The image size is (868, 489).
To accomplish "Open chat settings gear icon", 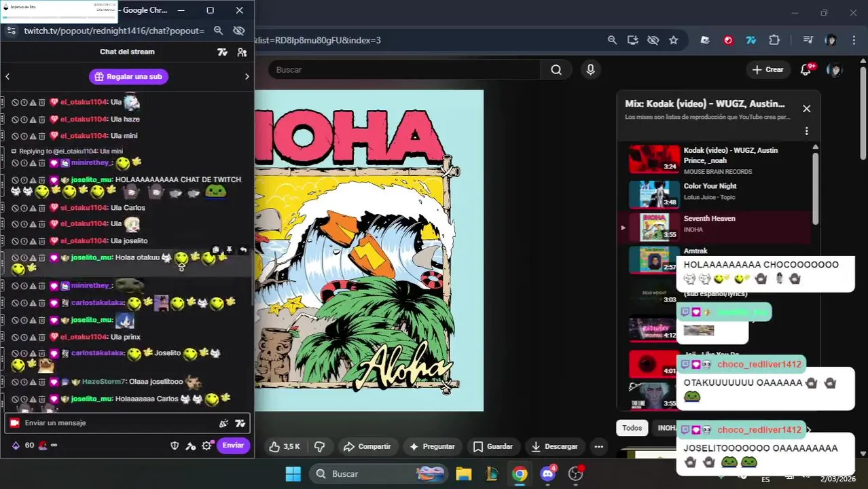I will click(x=206, y=446).
